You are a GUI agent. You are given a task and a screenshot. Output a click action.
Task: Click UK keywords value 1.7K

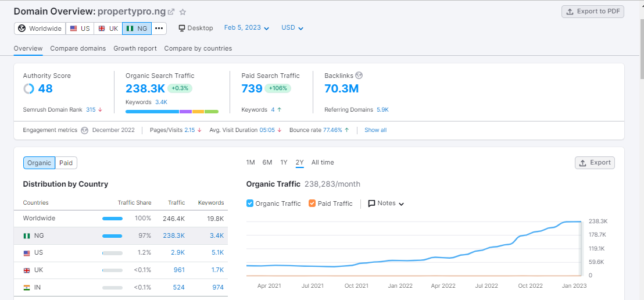pyautogui.click(x=217, y=270)
